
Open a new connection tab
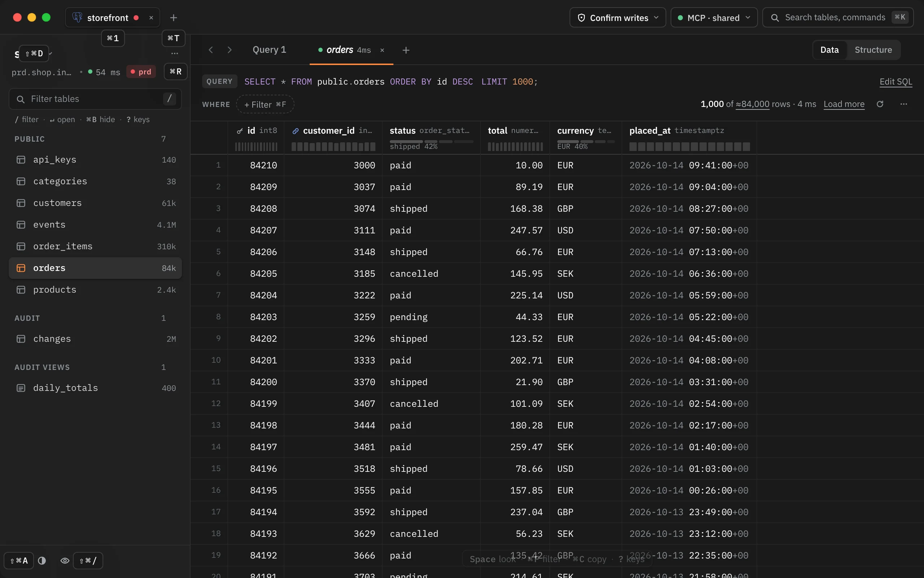(173, 18)
